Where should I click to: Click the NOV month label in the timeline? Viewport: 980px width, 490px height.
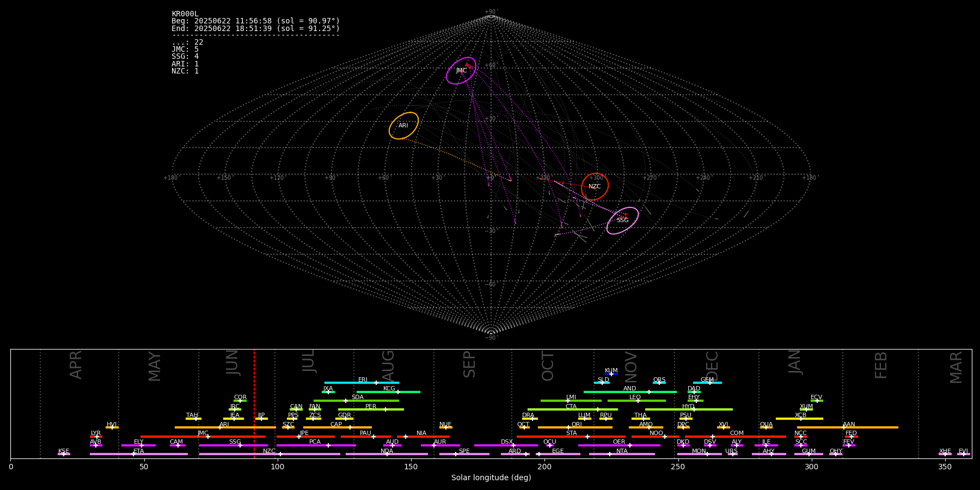630,367
